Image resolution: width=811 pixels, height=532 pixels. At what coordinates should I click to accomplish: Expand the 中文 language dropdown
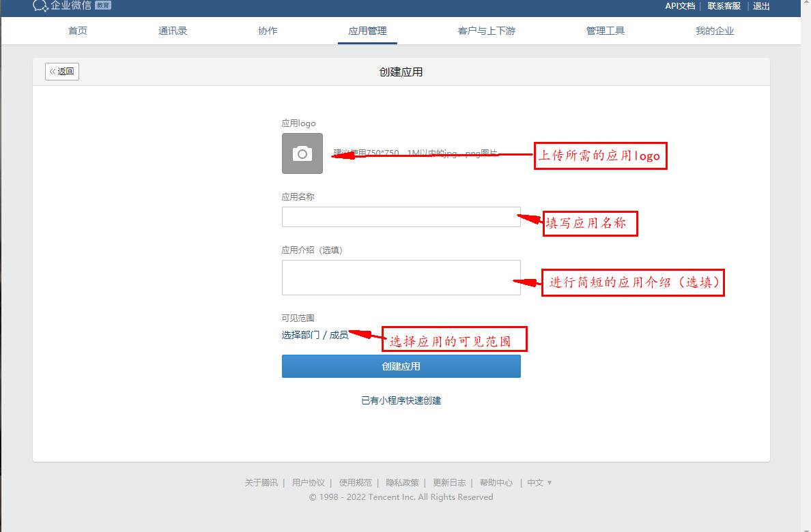pos(539,482)
